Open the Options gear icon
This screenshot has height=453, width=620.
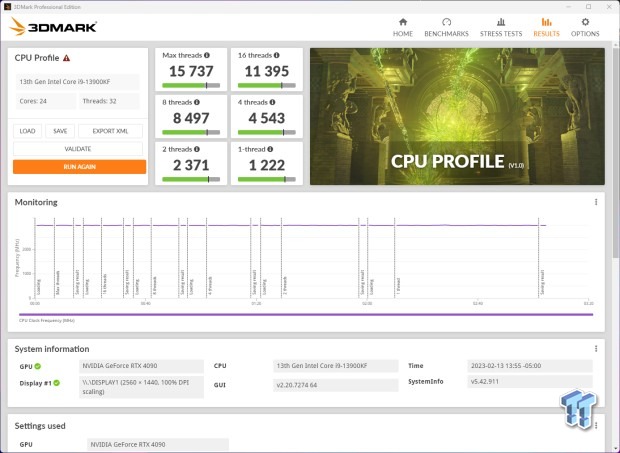point(585,22)
